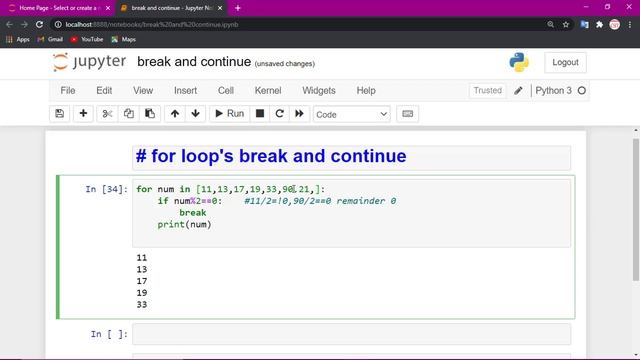Open the command palette keyboard icon
The width and height of the screenshot is (640, 360).
pyautogui.click(x=407, y=113)
